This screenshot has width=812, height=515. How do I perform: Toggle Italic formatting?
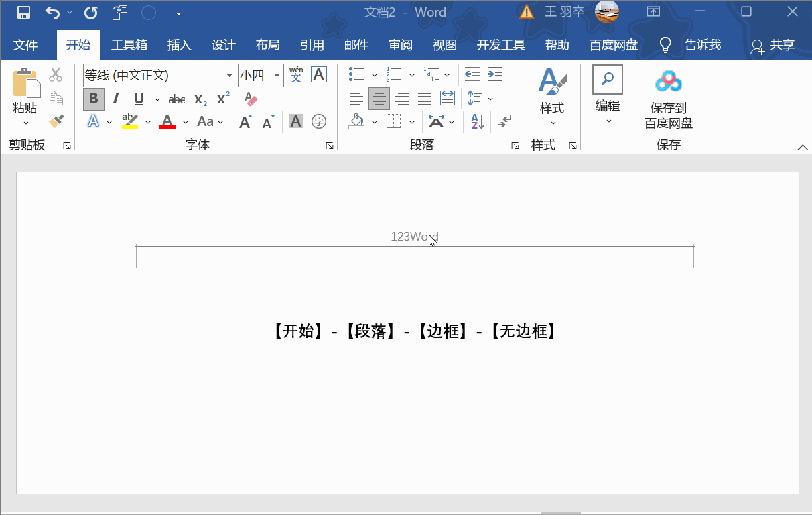click(115, 99)
